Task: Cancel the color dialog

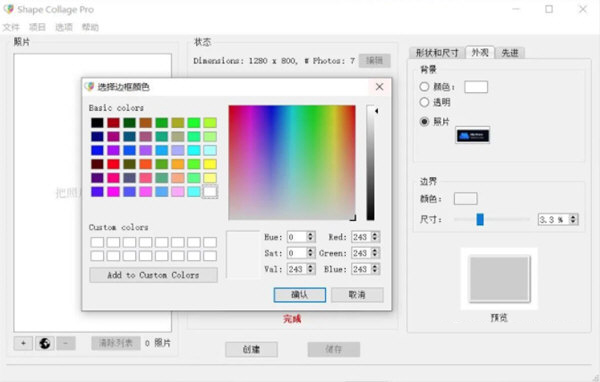Action: (357, 295)
